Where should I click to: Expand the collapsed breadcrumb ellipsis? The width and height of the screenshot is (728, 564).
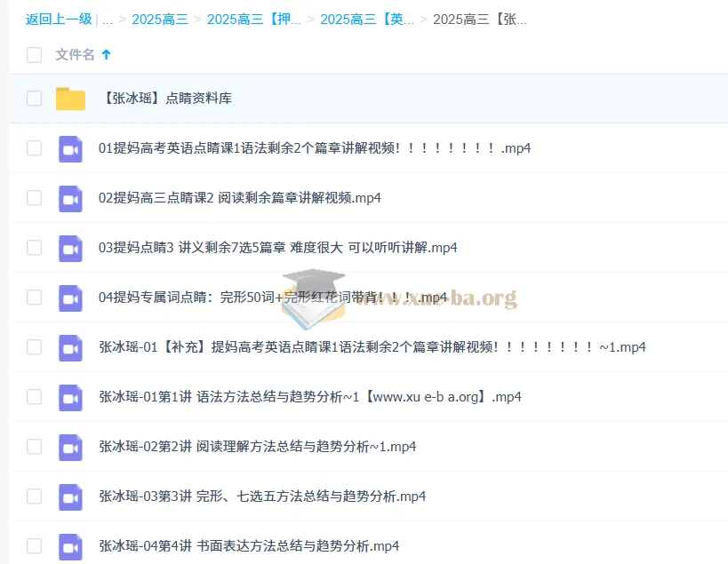pyautogui.click(x=107, y=20)
